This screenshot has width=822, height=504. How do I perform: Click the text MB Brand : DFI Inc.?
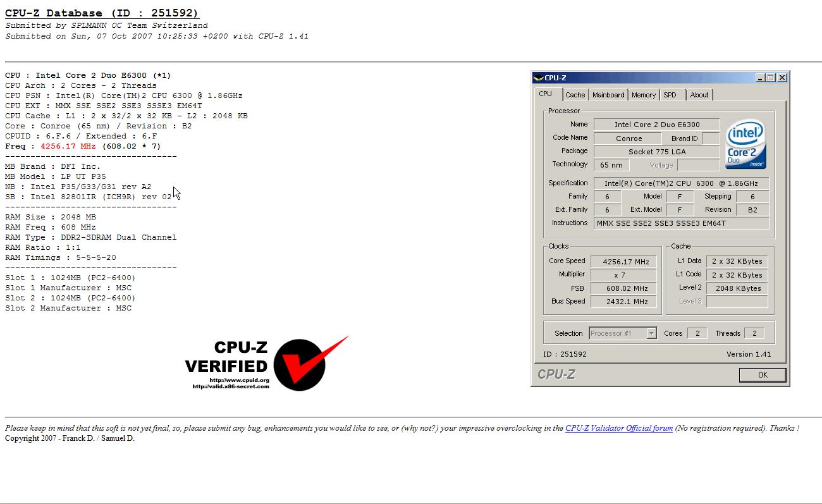pos(53,166)
